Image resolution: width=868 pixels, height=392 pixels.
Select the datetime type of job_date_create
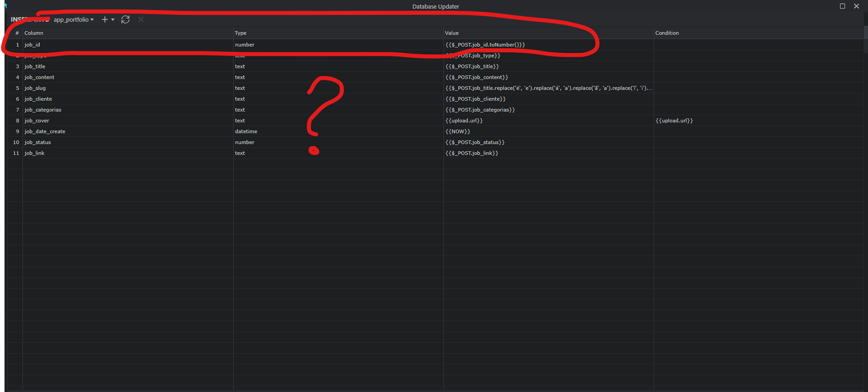coord(246,131)
